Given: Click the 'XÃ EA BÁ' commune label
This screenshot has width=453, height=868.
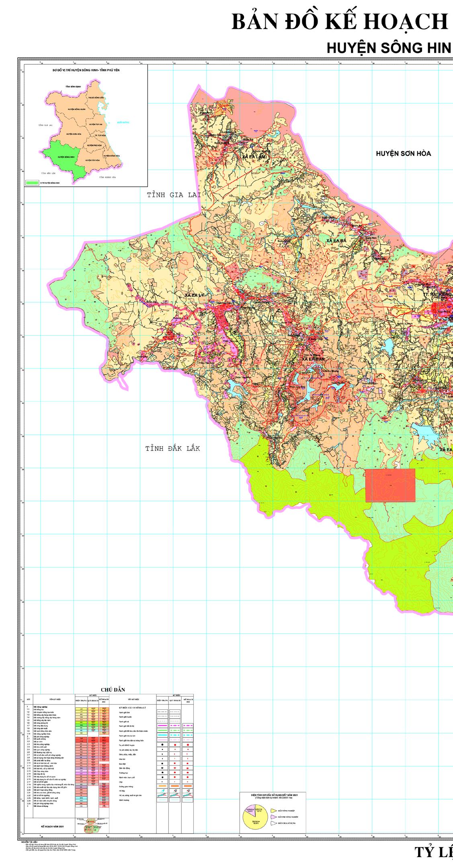Looking at the screenshot, I should (336, 240).
